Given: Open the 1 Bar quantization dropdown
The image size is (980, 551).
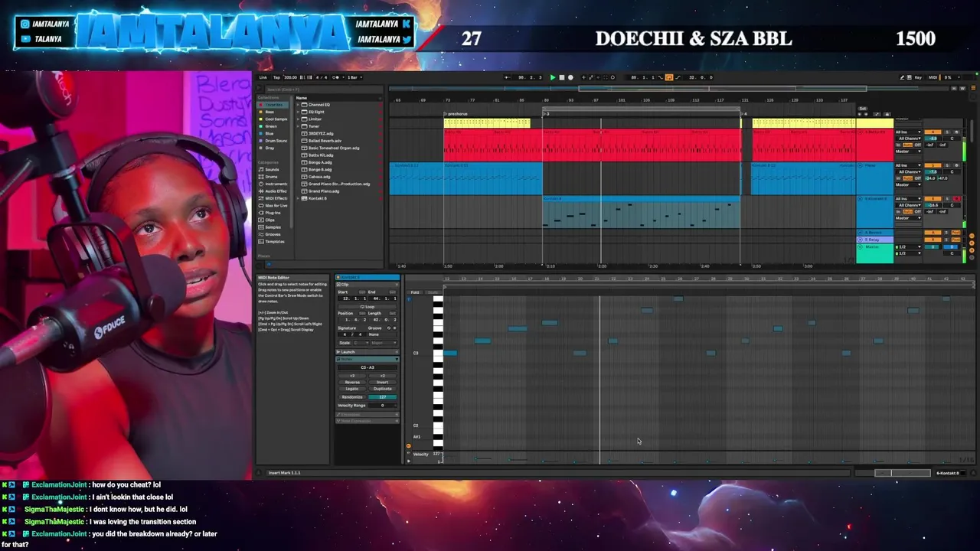Looking at the screenshot, I should pos(354,77).
